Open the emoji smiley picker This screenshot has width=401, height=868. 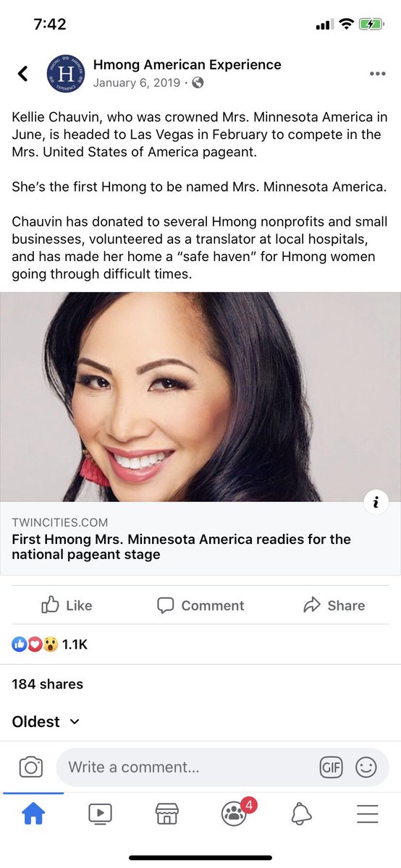click(x=366, y=767)
